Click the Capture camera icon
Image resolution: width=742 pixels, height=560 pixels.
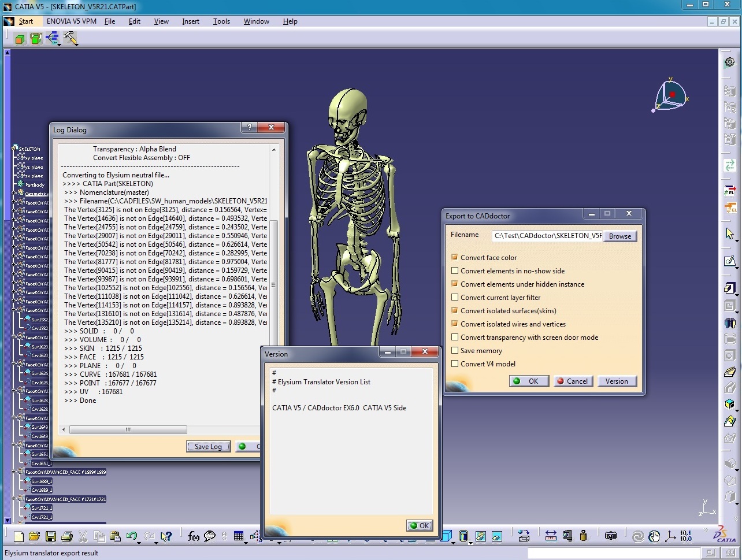tap(611, 536)
